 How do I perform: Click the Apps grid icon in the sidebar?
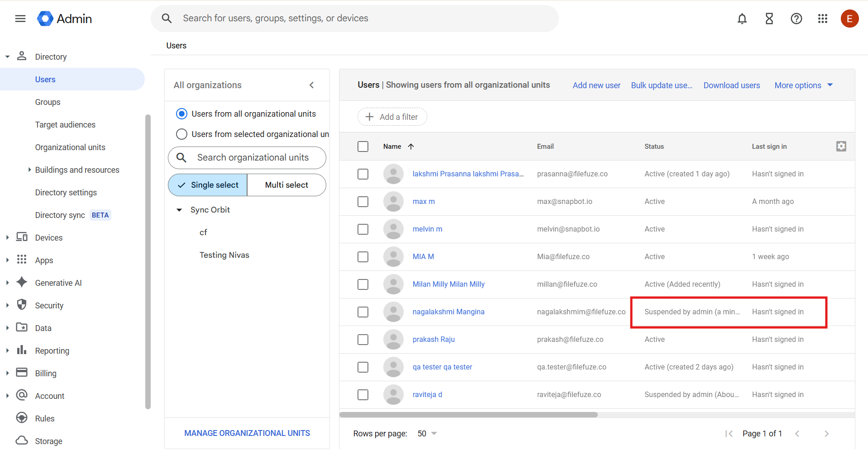22,260
